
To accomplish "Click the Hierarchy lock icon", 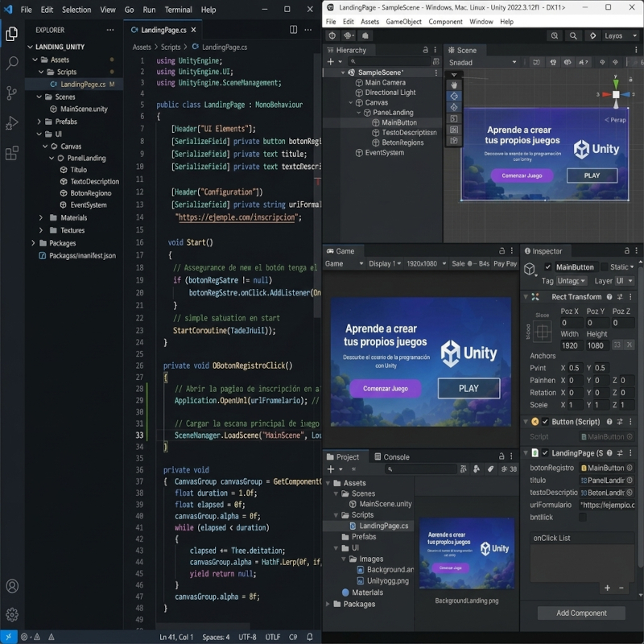I will [x=426, y=50].
